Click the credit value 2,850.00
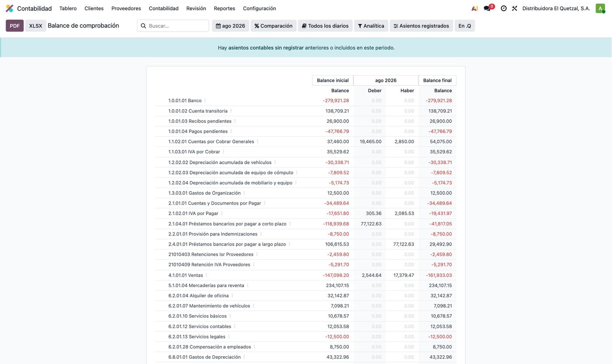Screen dimensions: 612x364 (x=404, y=142)
